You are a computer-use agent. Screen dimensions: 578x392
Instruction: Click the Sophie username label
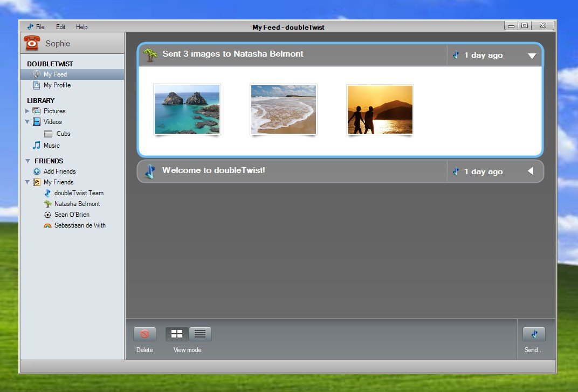[58, 44]
